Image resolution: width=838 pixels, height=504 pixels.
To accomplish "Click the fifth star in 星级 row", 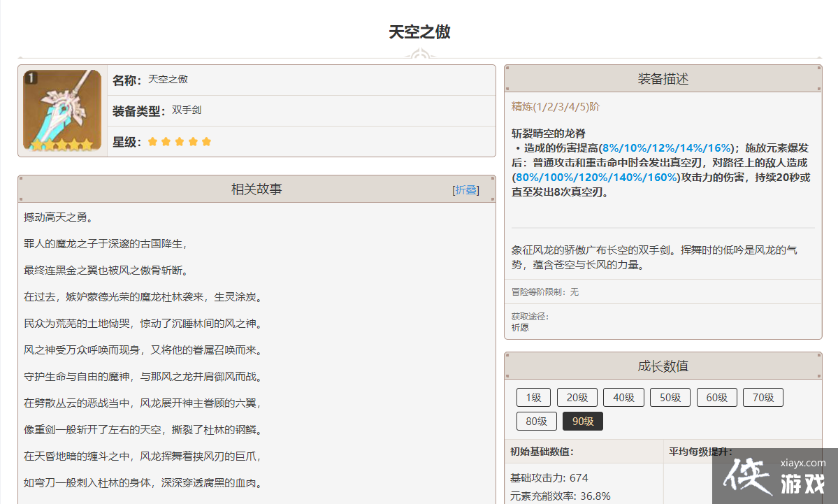I will pyautogui.click(x=206, y=142).
